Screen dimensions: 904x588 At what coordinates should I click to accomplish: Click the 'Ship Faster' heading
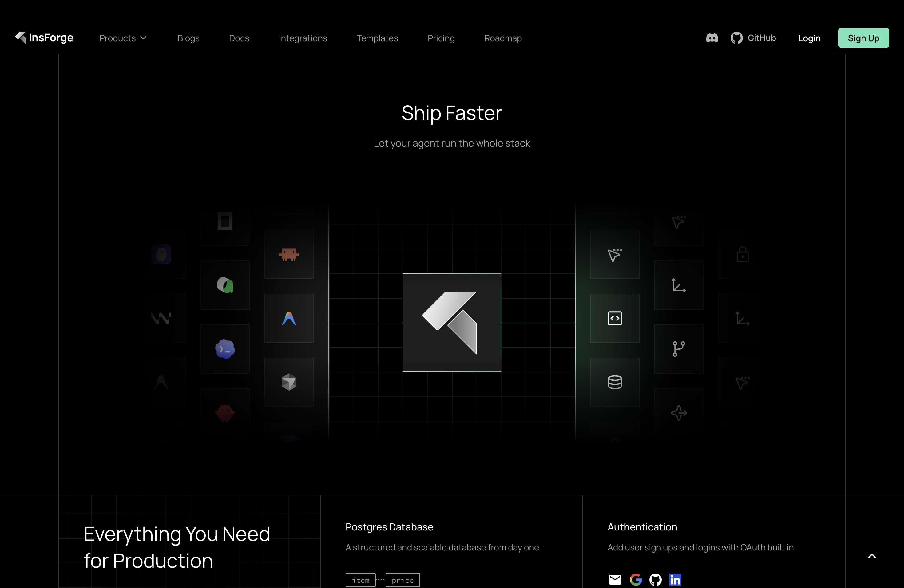452,113
